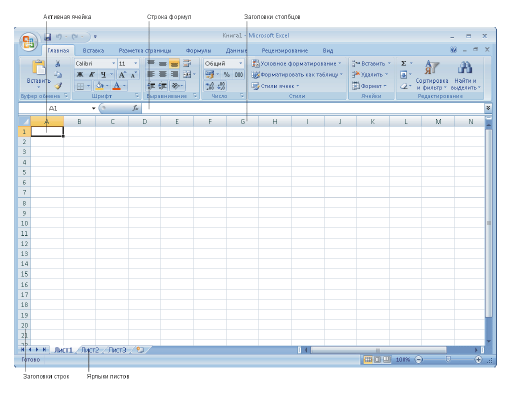Click the zoom slider in status bar
522x399 pixels.
click(x=448, y=359)
